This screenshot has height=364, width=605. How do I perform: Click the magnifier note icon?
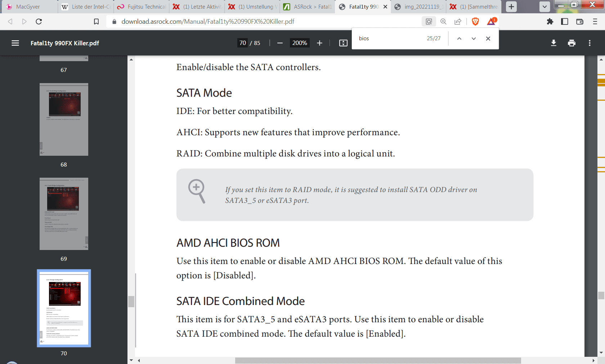[197, 191]
